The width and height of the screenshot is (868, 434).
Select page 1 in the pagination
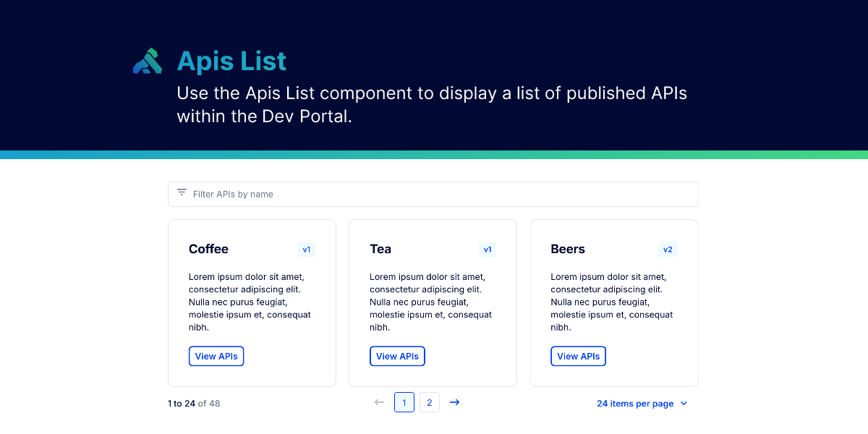pos(404,402)
